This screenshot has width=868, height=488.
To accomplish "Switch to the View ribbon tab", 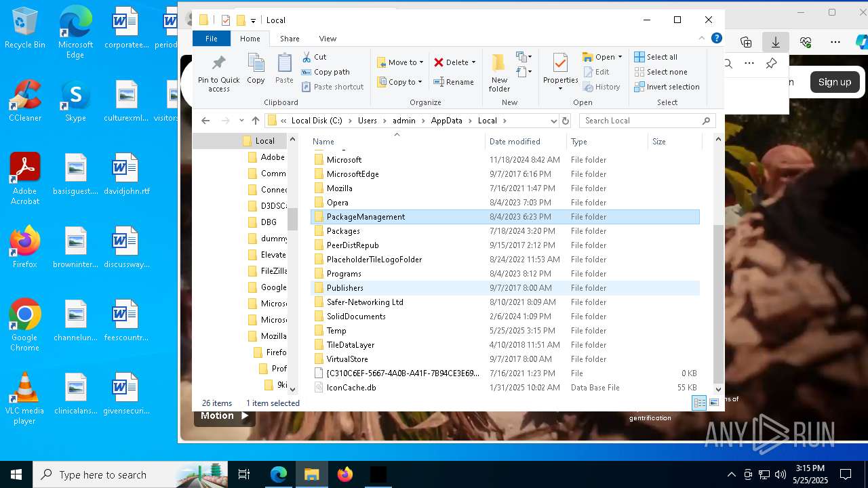I will (328, 39).
